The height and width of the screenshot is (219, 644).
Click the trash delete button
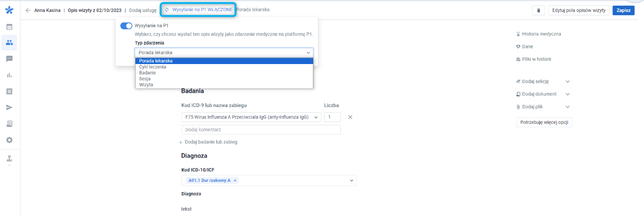tap(538, 10)
